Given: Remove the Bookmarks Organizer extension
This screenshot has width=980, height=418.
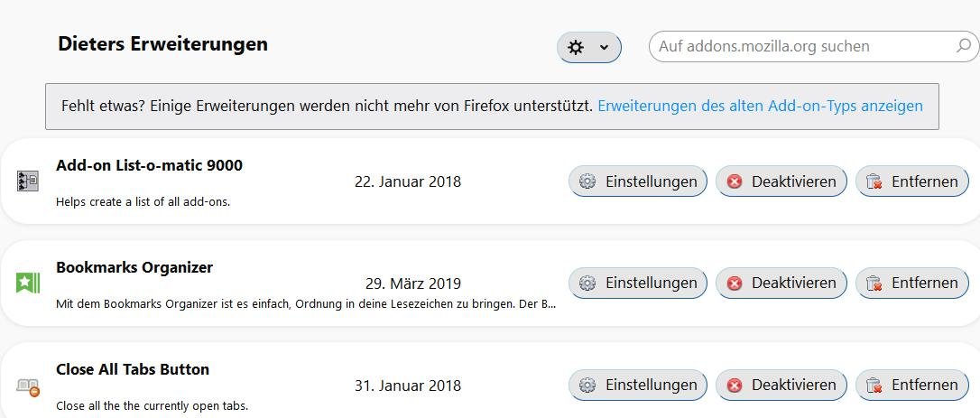Looking at the screenshot, I should click(x=911, y=283).
